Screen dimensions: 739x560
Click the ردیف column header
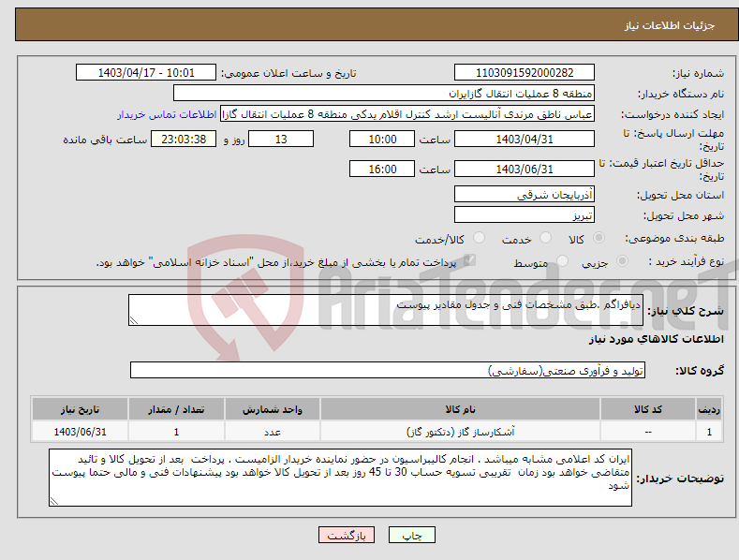[709, 409]
